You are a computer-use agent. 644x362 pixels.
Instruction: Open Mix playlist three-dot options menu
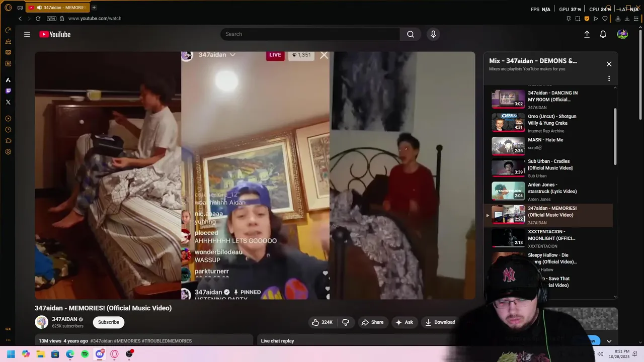coord(609,78)
